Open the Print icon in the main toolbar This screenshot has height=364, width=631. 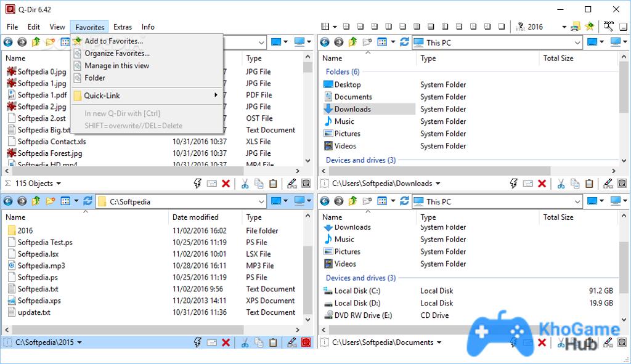coord(576,26)
